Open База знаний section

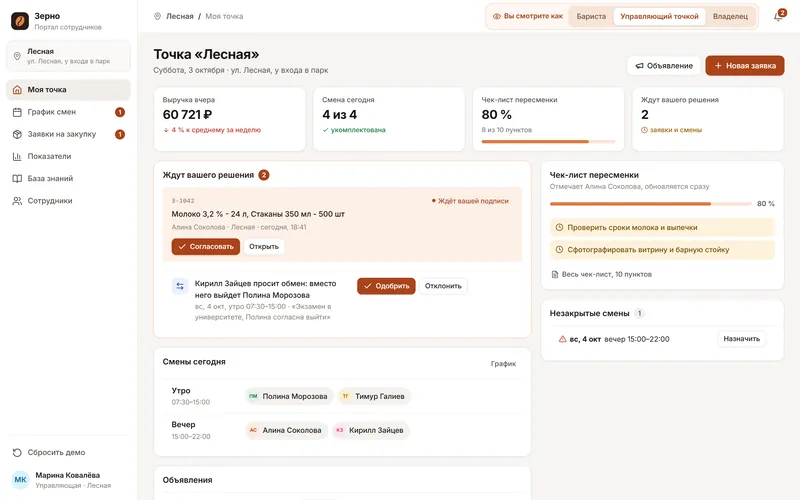(x=68, y=179)
